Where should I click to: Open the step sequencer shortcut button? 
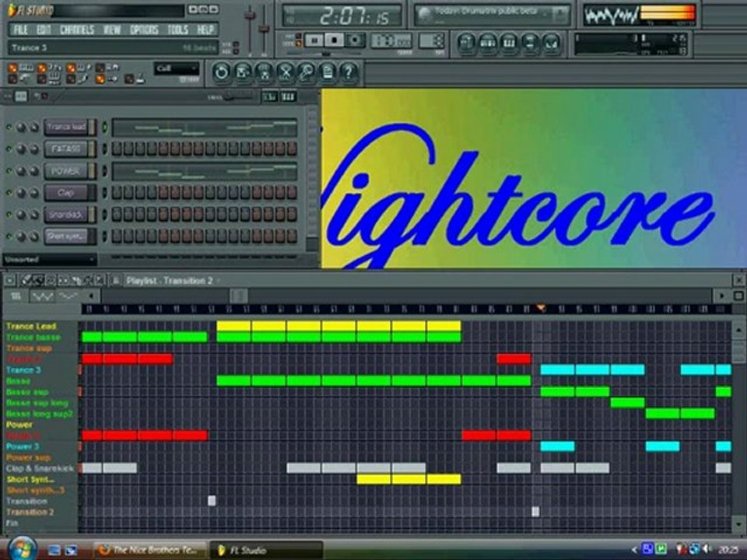(488, 43)
